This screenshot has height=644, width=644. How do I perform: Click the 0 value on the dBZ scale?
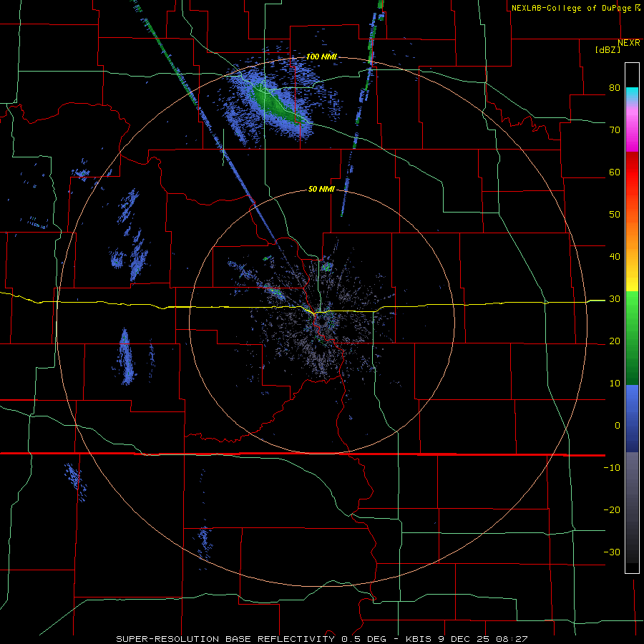618,426
